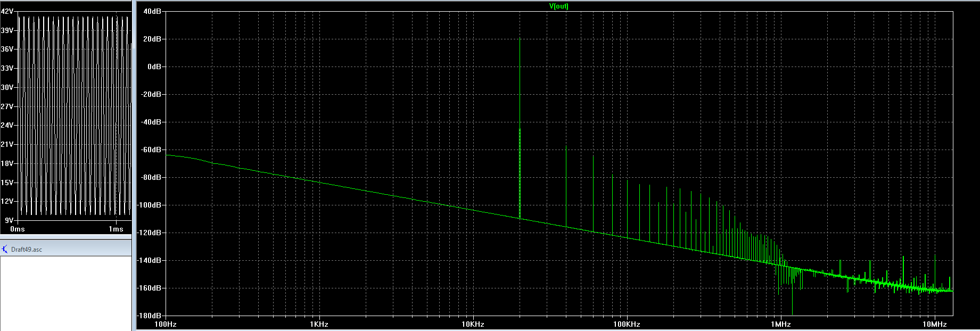Click the -20dB axis label

click(151, 95)
